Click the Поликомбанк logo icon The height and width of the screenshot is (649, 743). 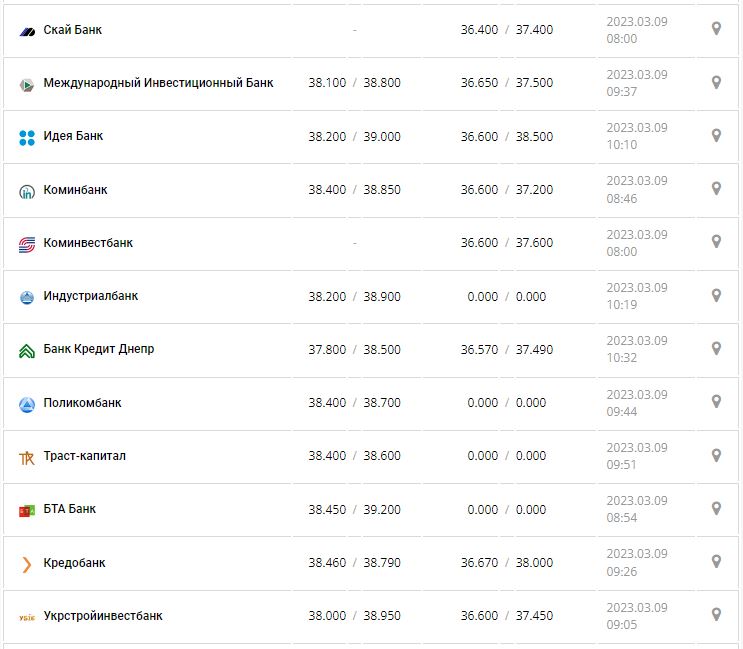tap(27, 404)
